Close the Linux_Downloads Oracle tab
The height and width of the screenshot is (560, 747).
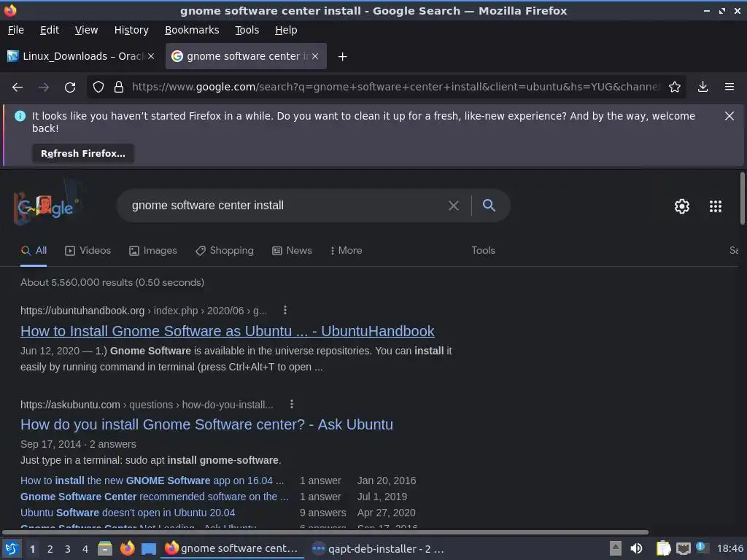tap(151, 56)
